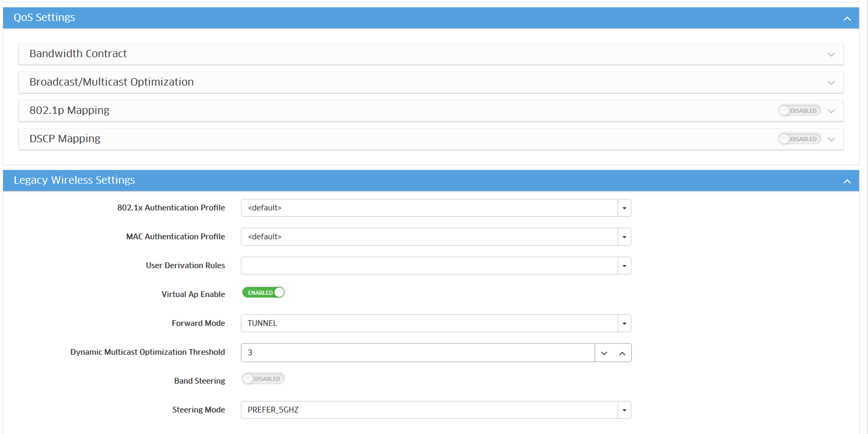
Task: Open the MAC Authentication Profile dropdown
Action: [x=624, y=237]
